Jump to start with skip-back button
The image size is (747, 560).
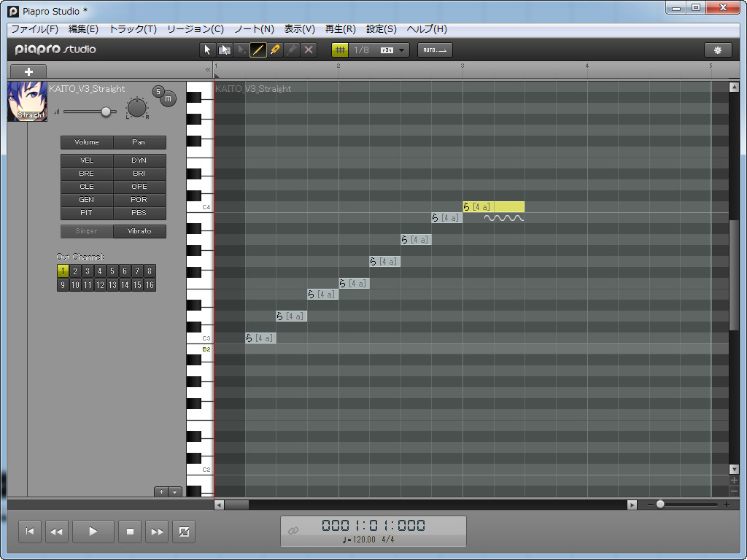coord(29,532)
